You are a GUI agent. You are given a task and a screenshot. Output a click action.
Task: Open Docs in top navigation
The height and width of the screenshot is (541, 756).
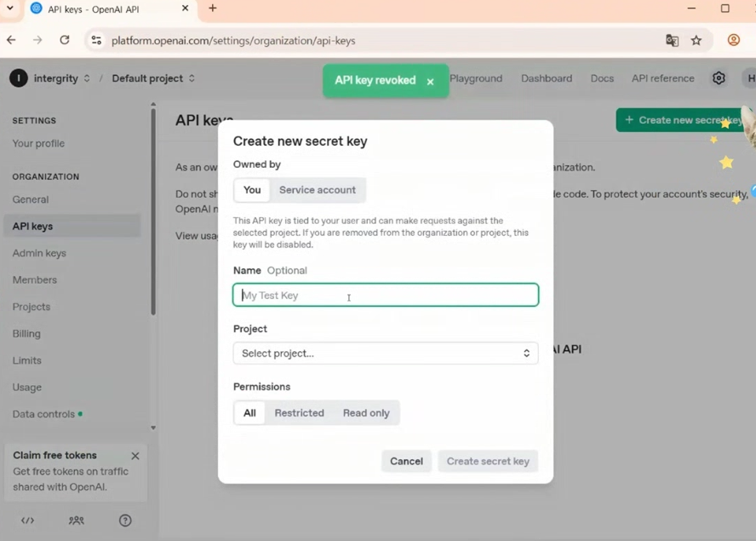click(602, 78)
